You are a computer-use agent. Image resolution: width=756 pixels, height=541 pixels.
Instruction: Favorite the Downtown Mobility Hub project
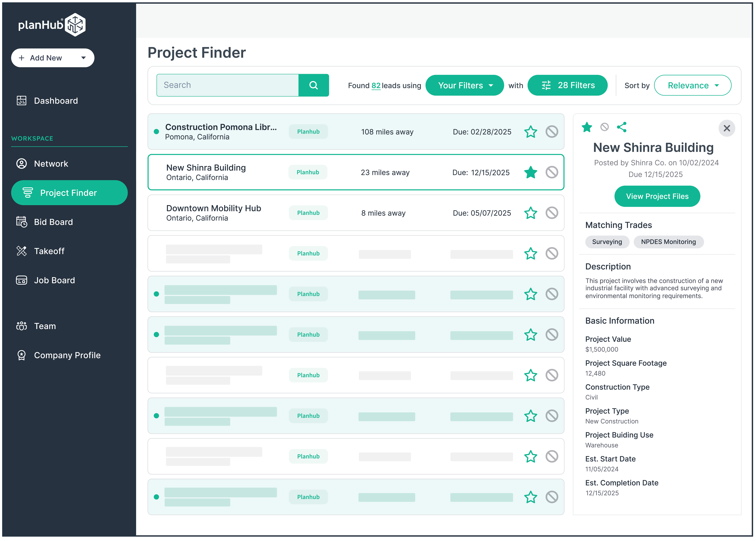click(x=530, y=213)
